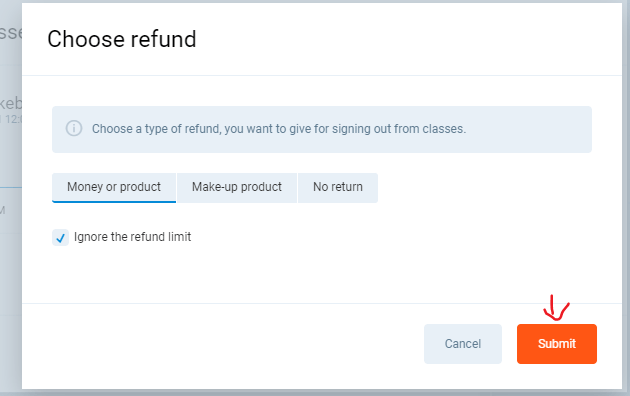
Task: Click the info circle icon in the banner
Action: 74,129
